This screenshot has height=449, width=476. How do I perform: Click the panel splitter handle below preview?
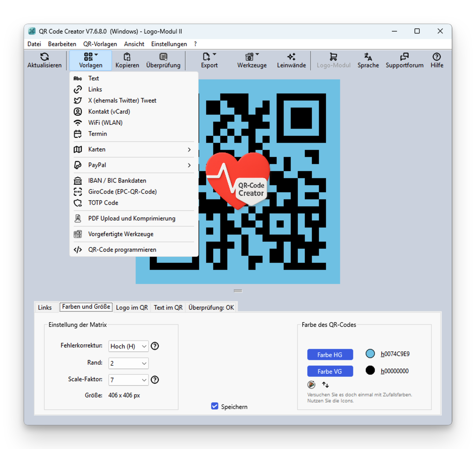(238, 291)
